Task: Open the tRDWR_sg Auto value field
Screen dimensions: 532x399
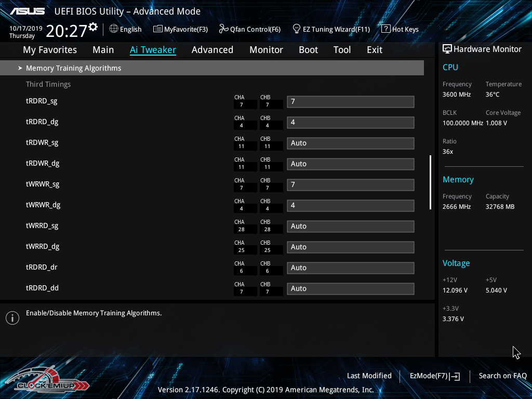Action: (x=350, y=143)
